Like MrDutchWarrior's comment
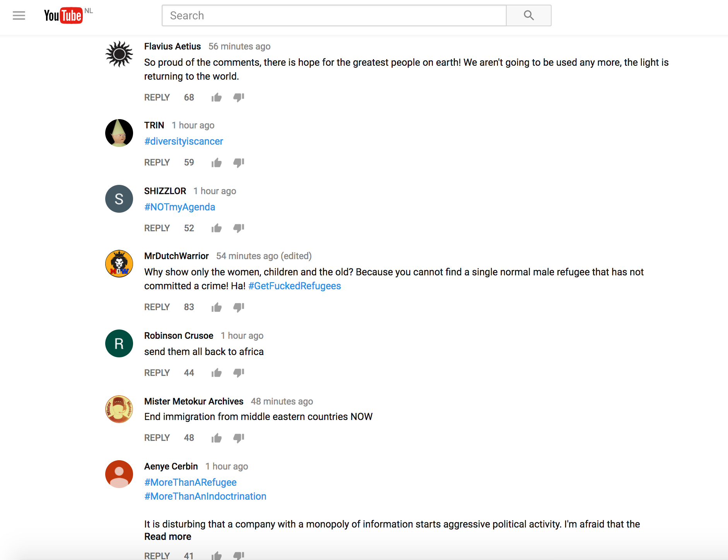 tap(216, 307)
